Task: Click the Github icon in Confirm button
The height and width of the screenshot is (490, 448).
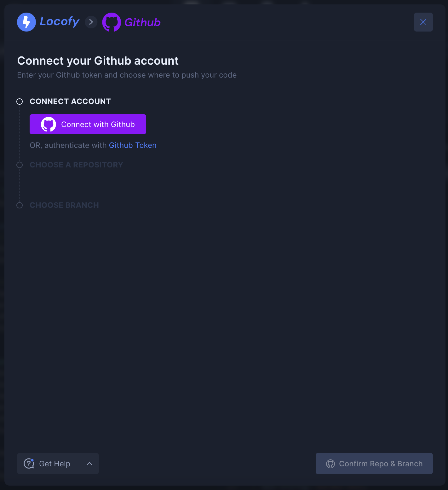Action: pyautogui.click(x=330, y=464)
